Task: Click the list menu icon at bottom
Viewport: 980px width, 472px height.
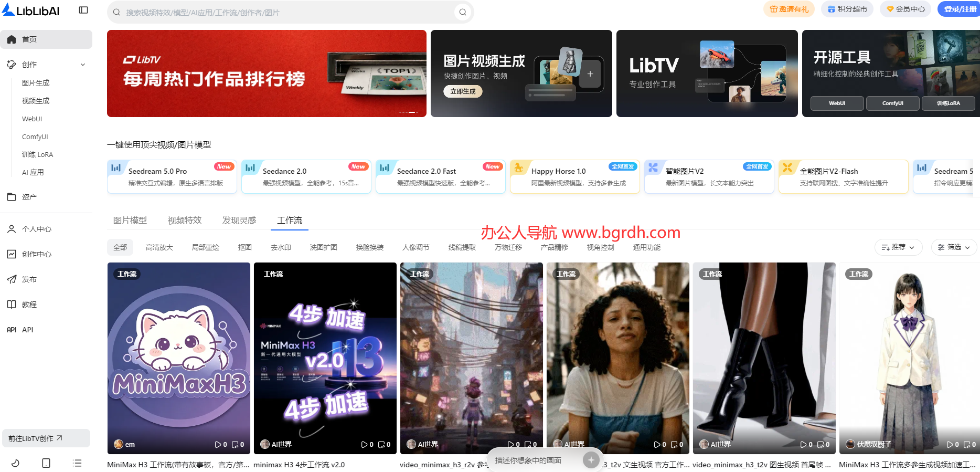Action: tap(77, 463)
